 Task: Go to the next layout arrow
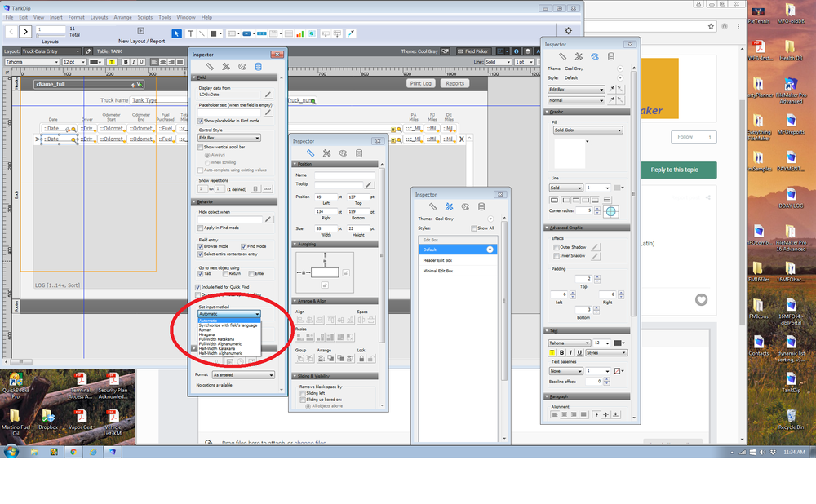[25, 32]
